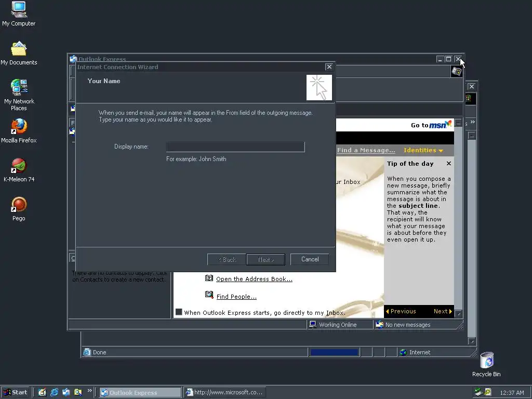532x399 pixels.
Task: Click scroll up arrow in Outlook Express pane
Action: [458, 123]
